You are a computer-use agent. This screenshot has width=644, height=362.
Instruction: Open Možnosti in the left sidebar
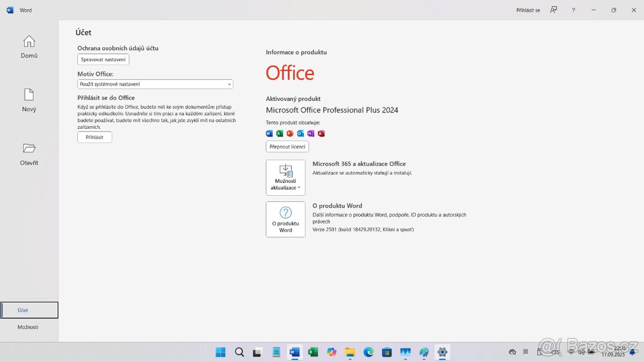pos(28,327)
